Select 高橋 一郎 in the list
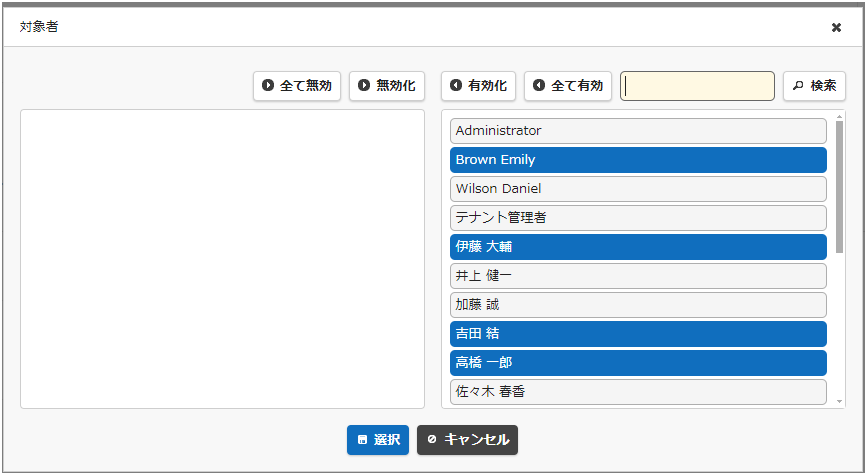The width and height of the screenshot is (867, 475). 638,363
